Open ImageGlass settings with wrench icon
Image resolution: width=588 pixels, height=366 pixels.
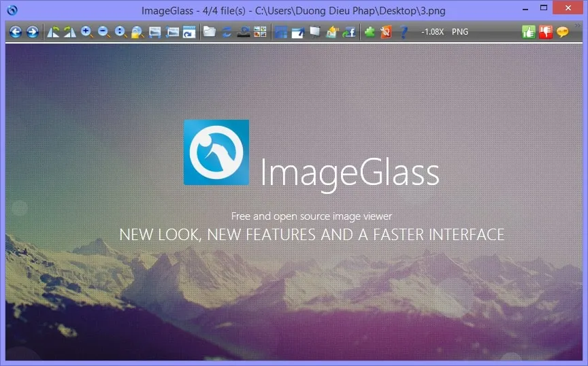(x=387, y=32)
